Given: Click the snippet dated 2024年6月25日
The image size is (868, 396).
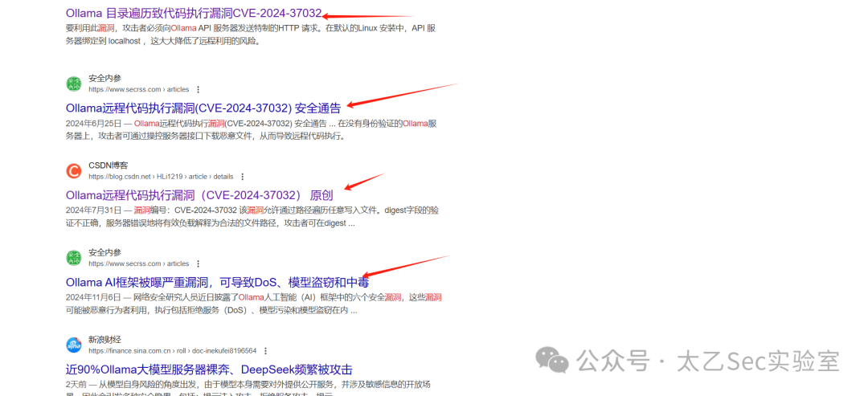Looking at the screenshot, I should pyautogui.click(x=252, y=129).
